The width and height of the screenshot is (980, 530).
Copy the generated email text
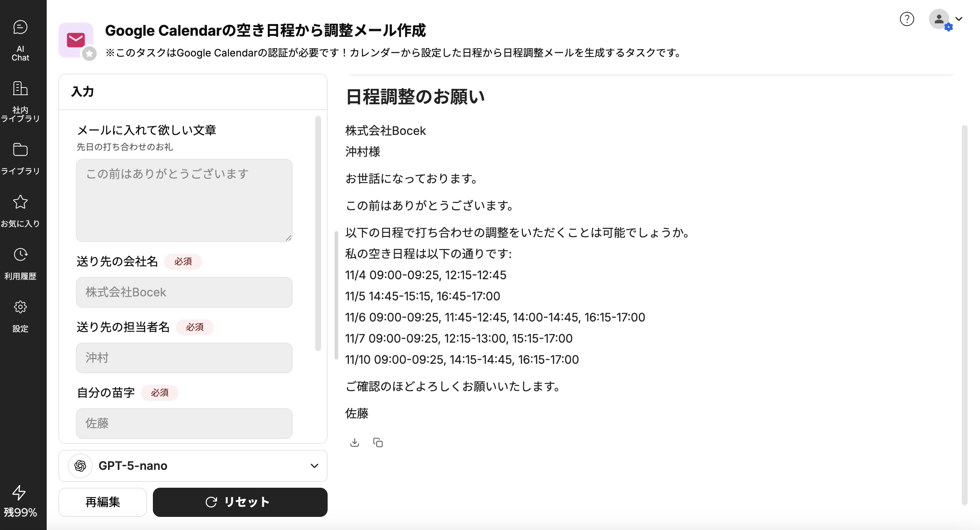click(x=378, y=443)
